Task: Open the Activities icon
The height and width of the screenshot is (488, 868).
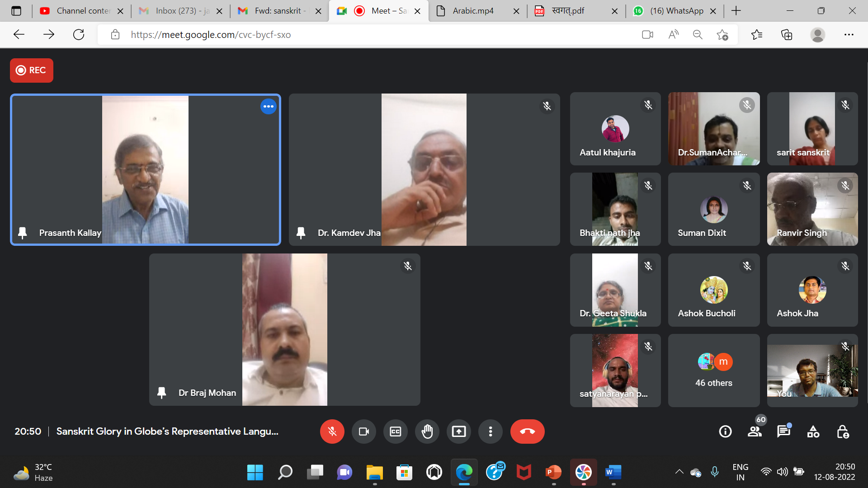Action: coord(813,432)
